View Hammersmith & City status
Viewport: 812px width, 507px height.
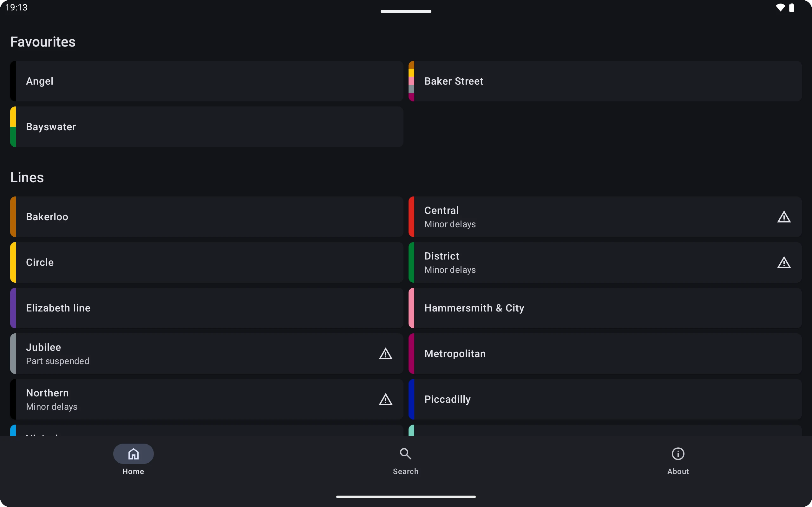tap(605, 308)
